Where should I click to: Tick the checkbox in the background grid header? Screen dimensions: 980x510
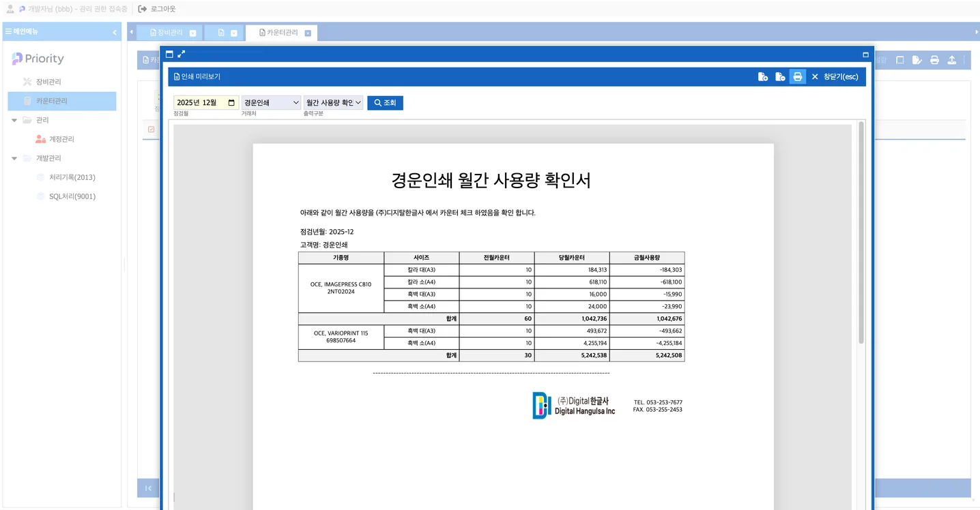(152, 129)
